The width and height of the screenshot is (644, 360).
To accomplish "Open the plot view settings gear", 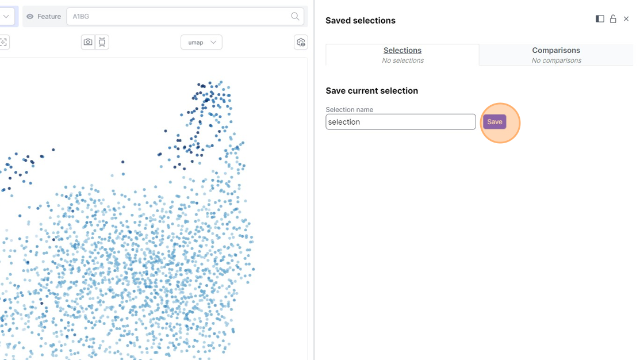I will (301, 42).
